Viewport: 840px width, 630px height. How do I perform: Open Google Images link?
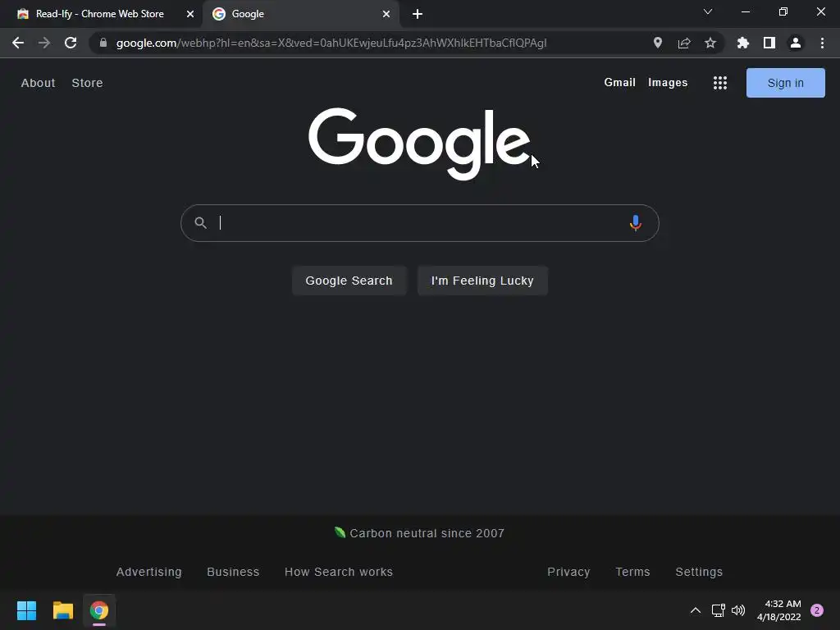(x=668, y=83)
